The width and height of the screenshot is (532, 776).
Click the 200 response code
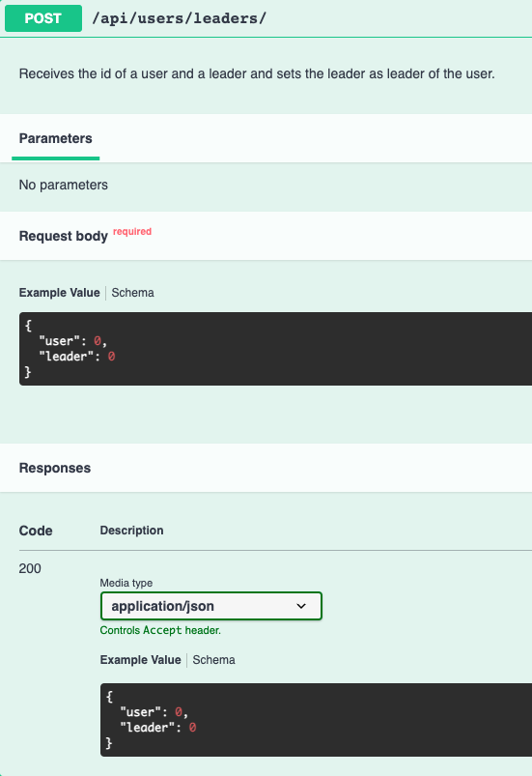click(30, 568)
